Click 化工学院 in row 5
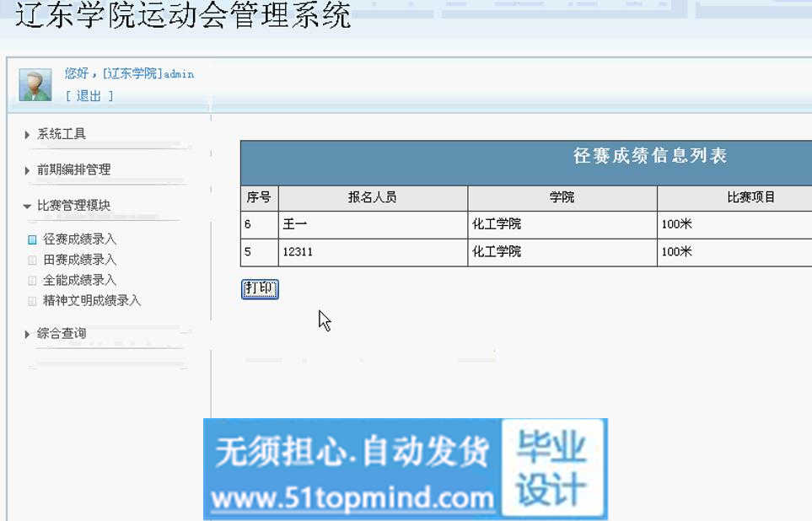 coord(496,252)
